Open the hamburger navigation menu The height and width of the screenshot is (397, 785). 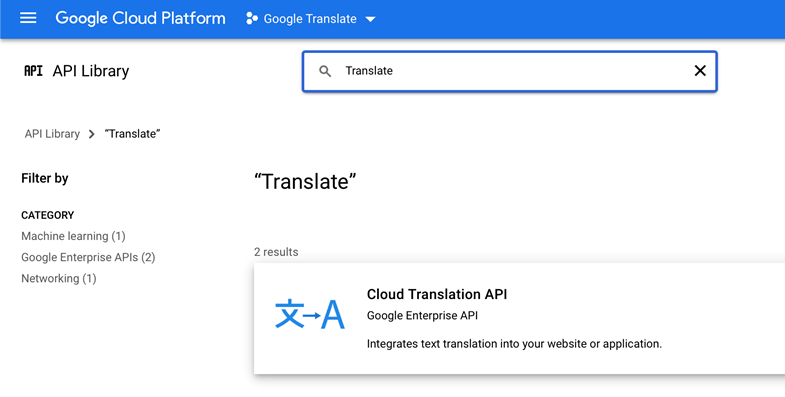point(28,18)
